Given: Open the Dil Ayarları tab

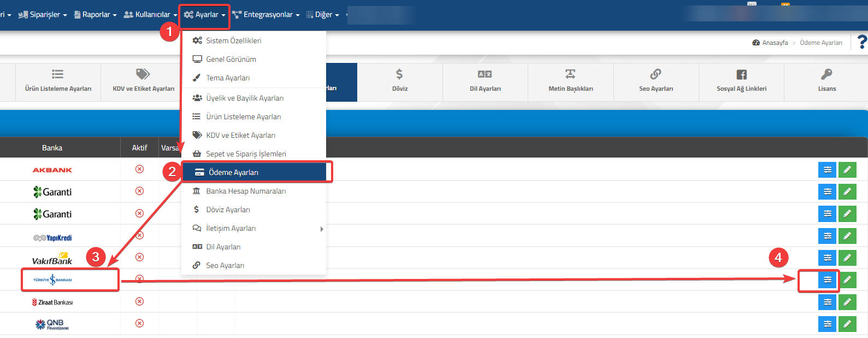Looking at the screenshot, I should pyautogui.click(x=485, y=82).
